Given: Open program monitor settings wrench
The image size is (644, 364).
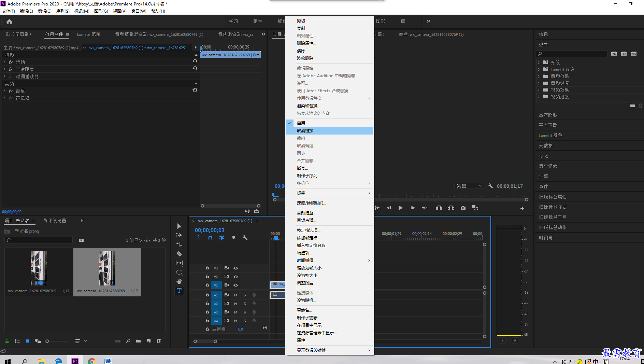Looking at the screenshot, I should [490, 186].
